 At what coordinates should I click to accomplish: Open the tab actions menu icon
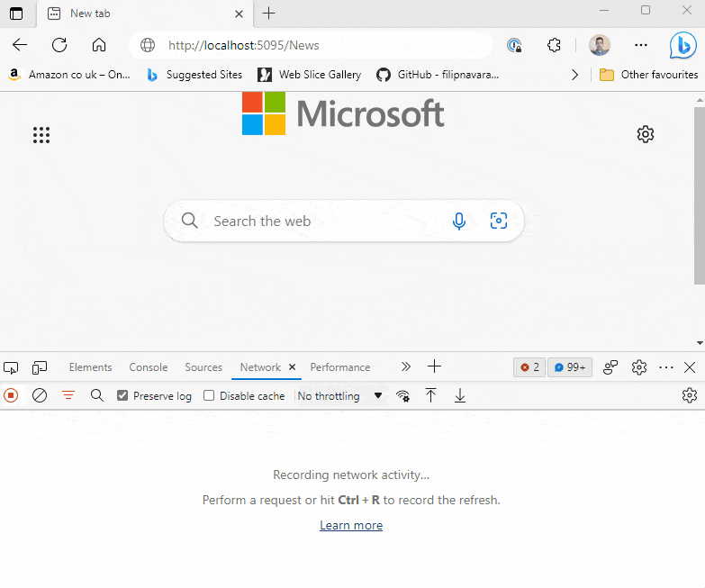(16, 14)
